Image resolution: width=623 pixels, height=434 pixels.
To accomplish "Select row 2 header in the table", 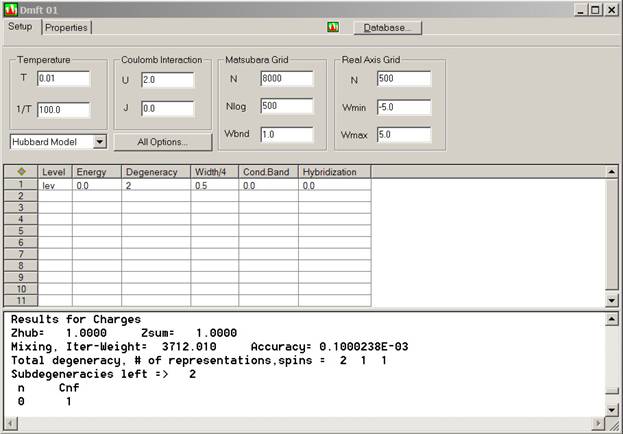I will click(21, 198).
